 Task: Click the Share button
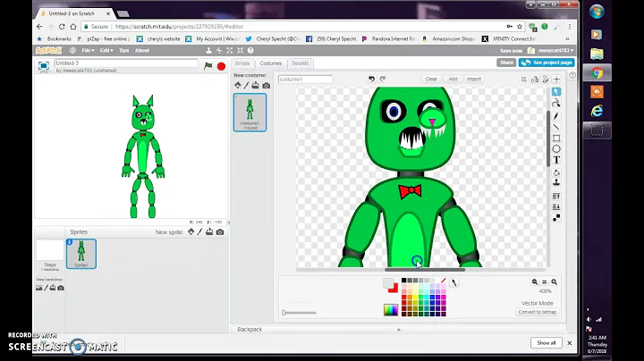click(506, 63)
